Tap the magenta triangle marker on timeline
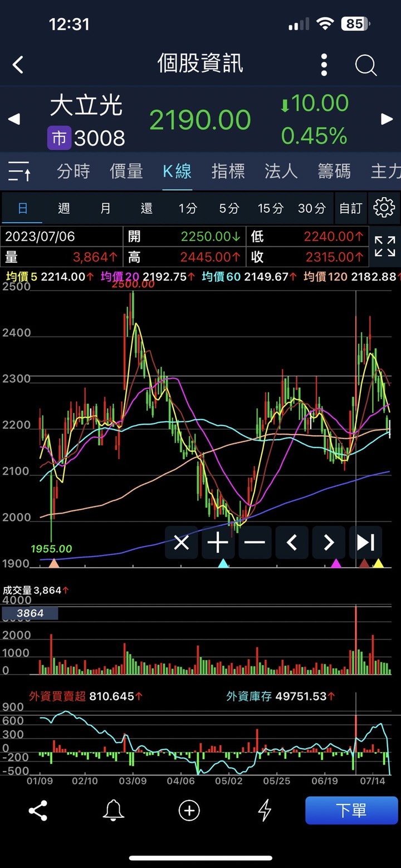This screenshot has width=401, height=868. click(x=336, y=563)
